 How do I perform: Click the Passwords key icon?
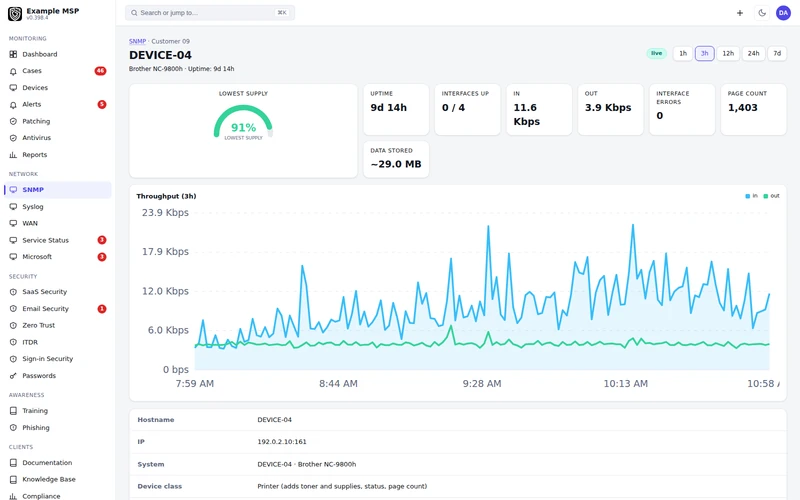13,376
